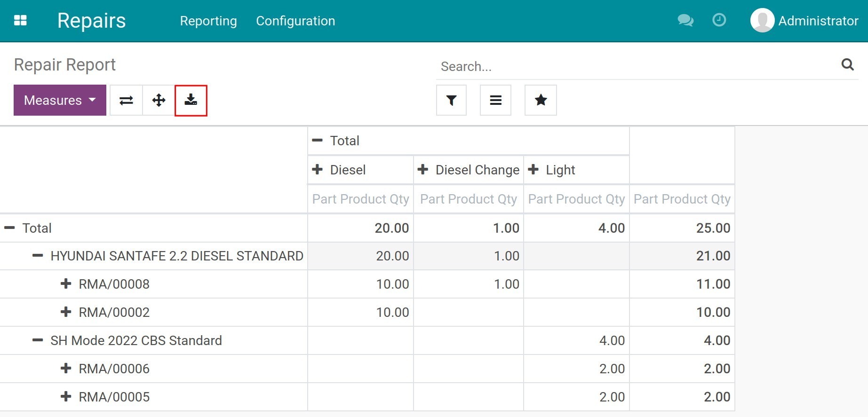Click RMA/00002 total value 10.00
868x417 pixels.
[x=713, y=312]
